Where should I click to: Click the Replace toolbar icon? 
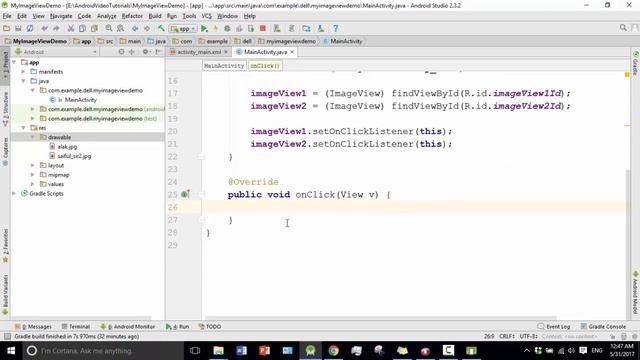(120, 28)
